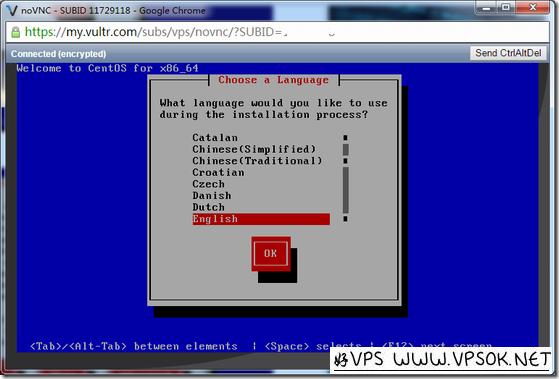Viewport: 559px width, 379px height.
Task: Pick Danish in the language list
Action: click(212, 196)
